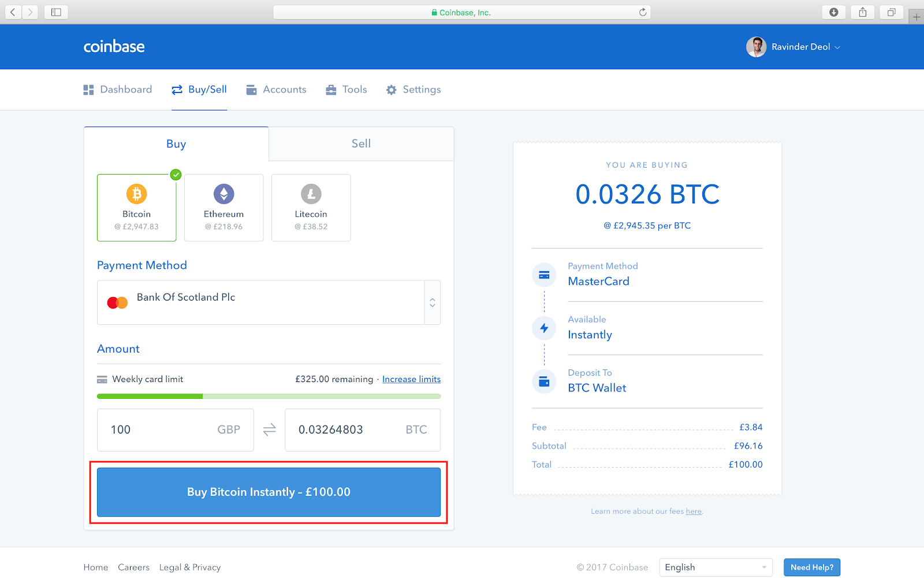This screenshot has height=578, width=924.
Task: Click the orange Bitcoin coin icon
Action: click(137, 194)
